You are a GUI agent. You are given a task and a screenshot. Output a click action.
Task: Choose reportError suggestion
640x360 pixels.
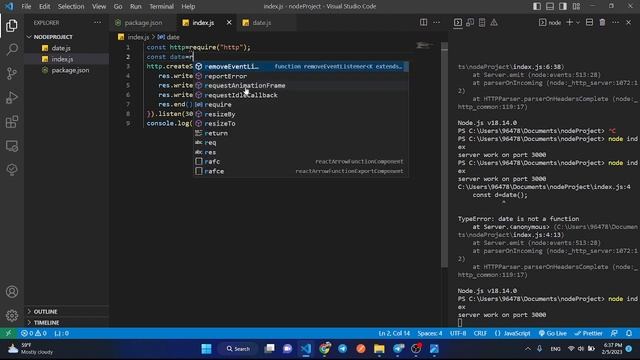[301, 76]
